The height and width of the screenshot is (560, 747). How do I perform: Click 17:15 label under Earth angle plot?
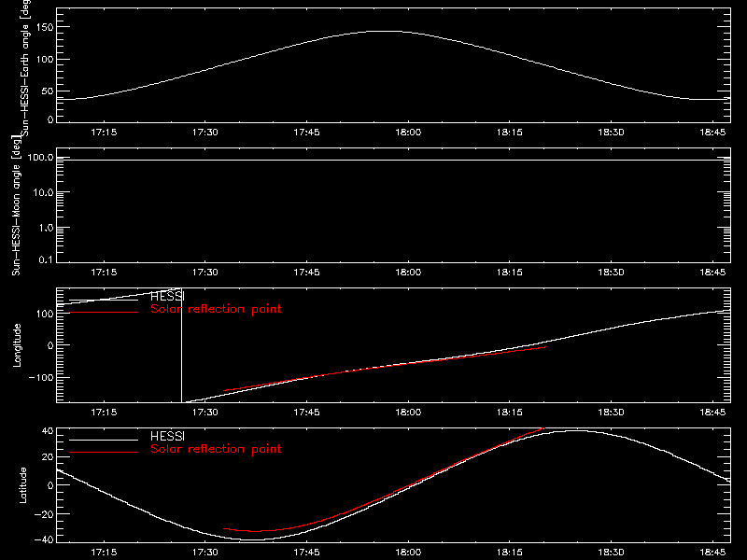click(104, 133)
